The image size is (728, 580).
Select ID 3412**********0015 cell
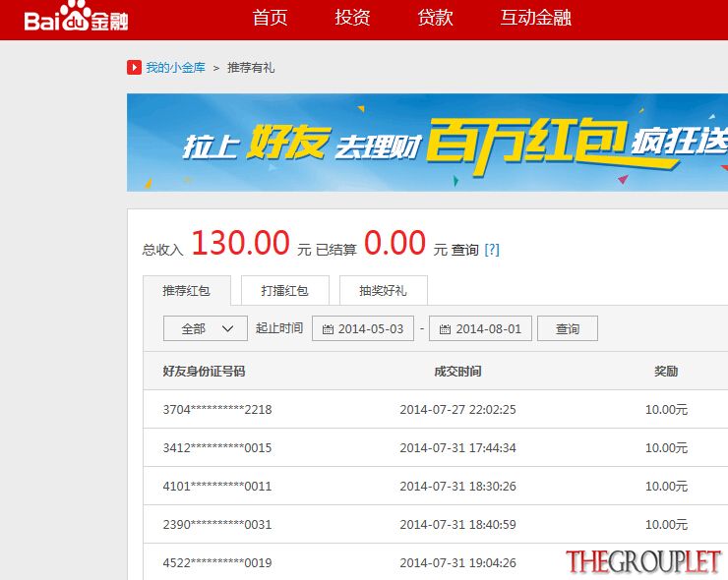(x=217, y=448)
